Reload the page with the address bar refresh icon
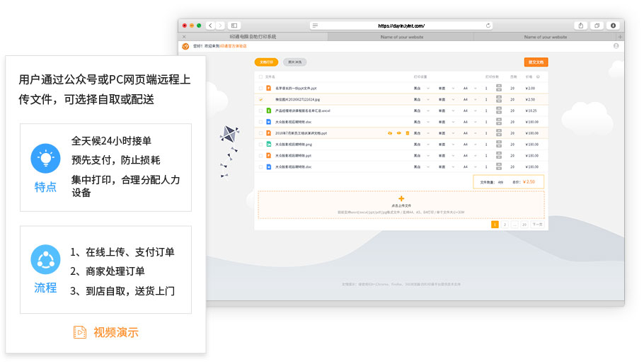Image resolution: width=644 pixels, height=362 pixels. pos(488,26)
